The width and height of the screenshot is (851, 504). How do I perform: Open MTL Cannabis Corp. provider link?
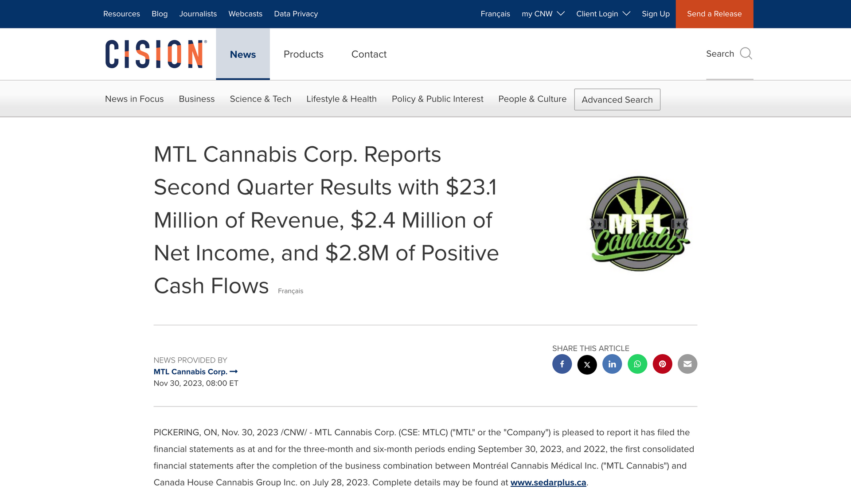coord(195,371)
